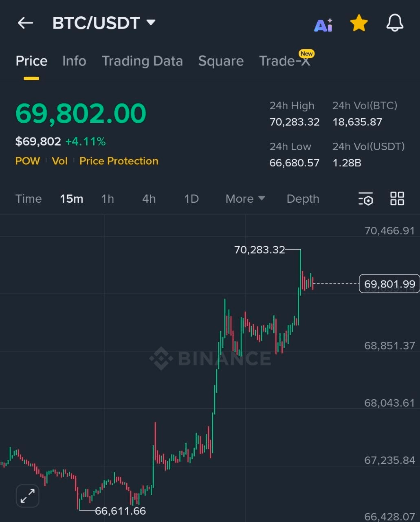Image resolution: width=420 pixels, height=522 pixels.
Task: Switch to the Info tab
Action: pos(74,61)
